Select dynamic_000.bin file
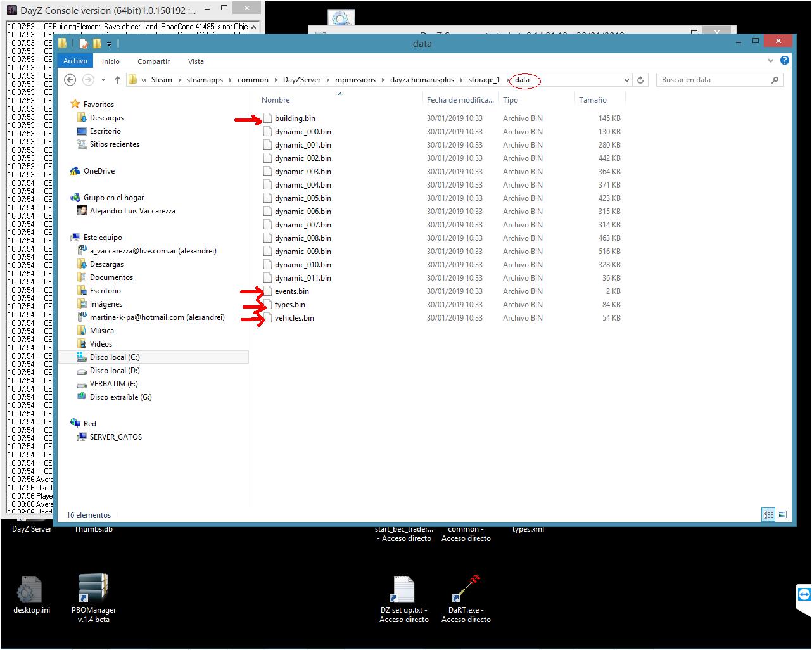The height and width of the screenshot is (650, 812). pos(303,132)
